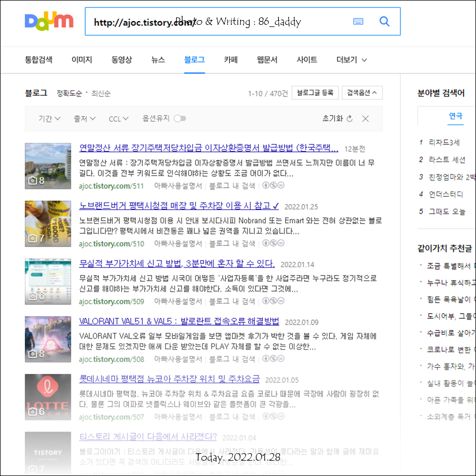Click 블로그 내 검색 under the 508 result
476x476 pixels.
click(232, 359)
